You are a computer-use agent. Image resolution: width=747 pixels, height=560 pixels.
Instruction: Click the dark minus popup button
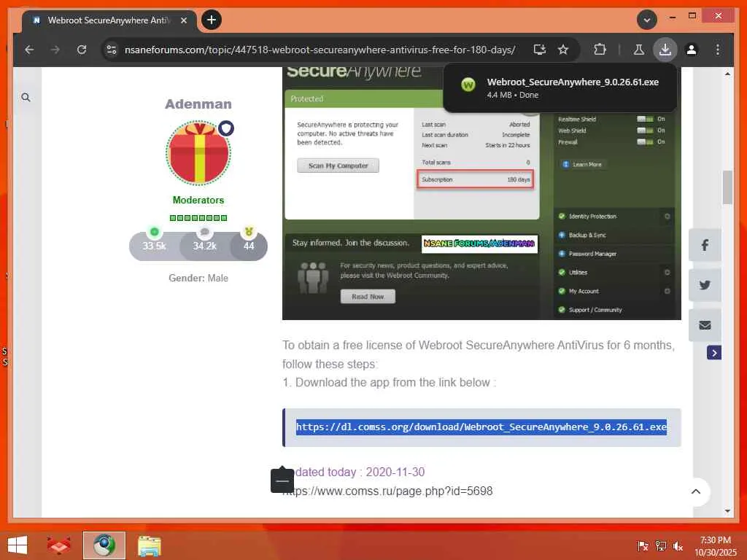pyautogui.click(x=282, y=481)
